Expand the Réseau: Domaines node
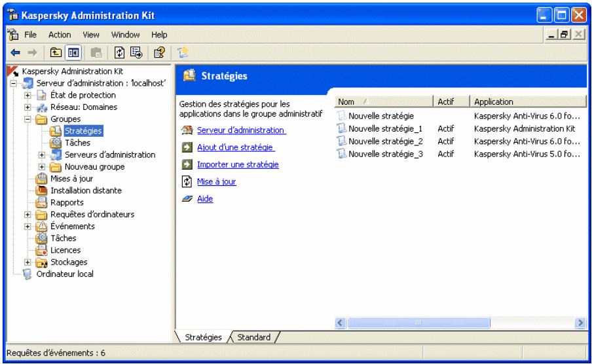The height and width of the screenshot is (364, 592). (x=28, y=107)
